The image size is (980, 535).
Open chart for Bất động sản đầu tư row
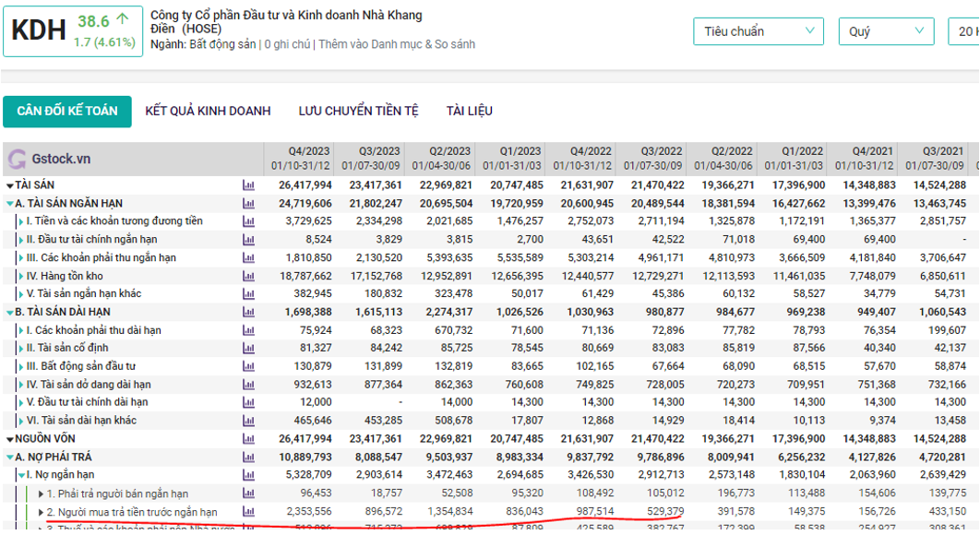[247, 366]
